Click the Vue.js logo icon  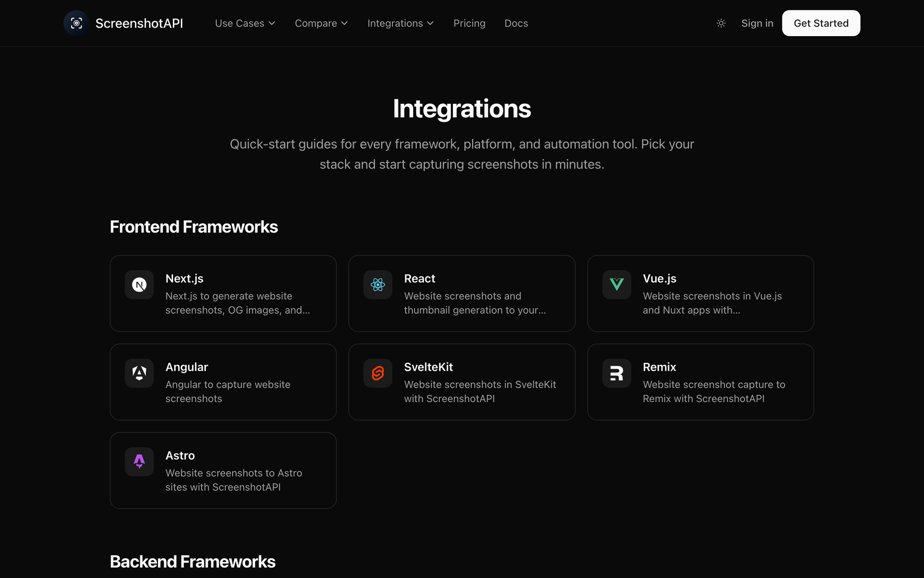(617, 284)
